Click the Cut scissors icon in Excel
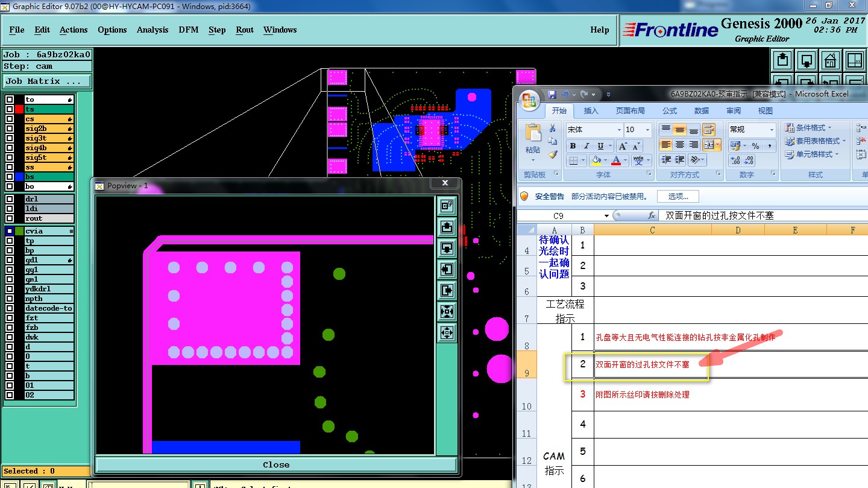868x488 pixels. [552, 128]
